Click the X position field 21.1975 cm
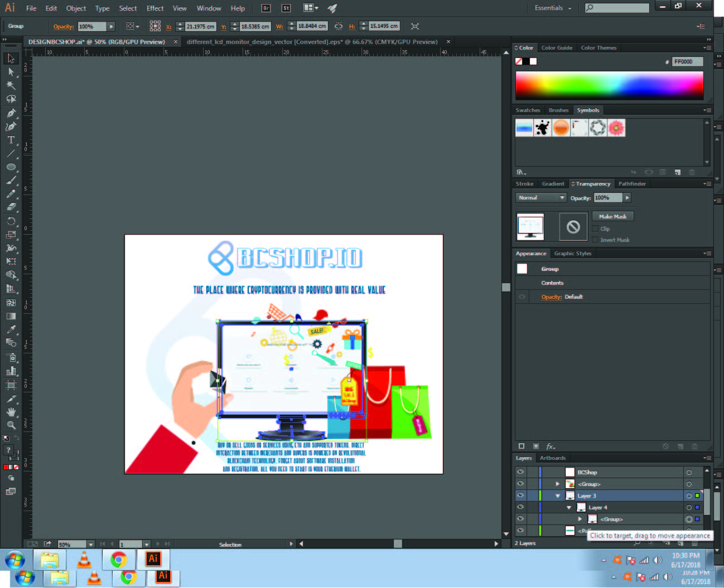The width and height of the screenshot is (724, 588). coord(200,26)
